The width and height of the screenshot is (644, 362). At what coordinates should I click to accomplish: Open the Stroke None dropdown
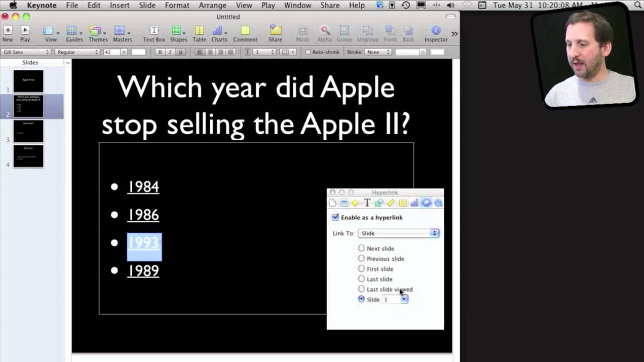coord(378,52)
